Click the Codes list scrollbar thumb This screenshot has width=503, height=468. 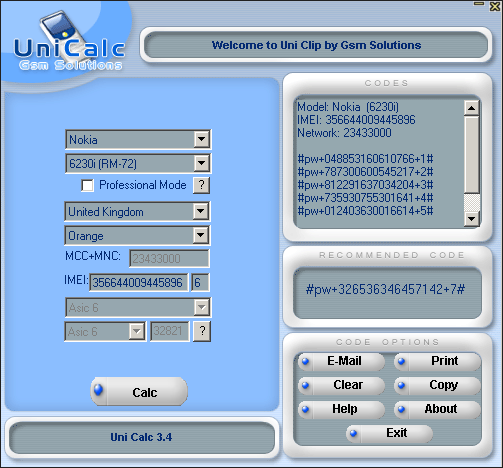472,154
